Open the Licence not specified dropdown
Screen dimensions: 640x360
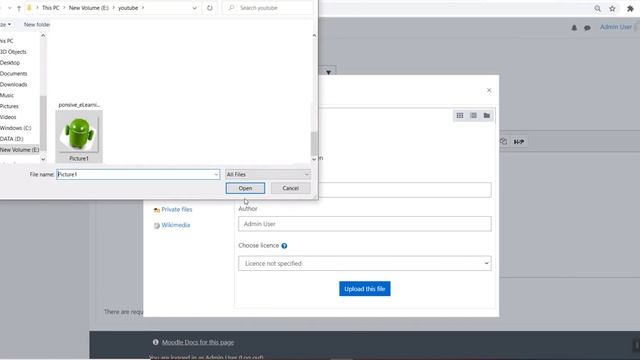[x=364, y=264]
